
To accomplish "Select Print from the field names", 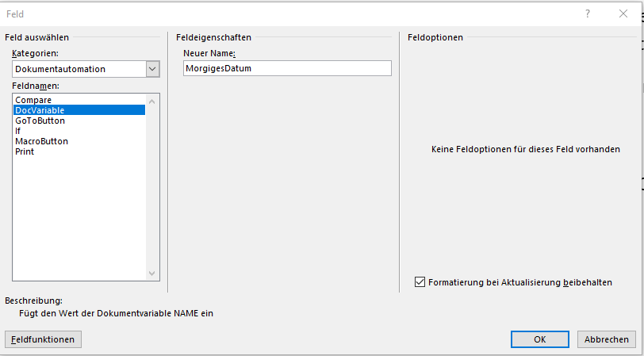I will (x=25, y=151).
